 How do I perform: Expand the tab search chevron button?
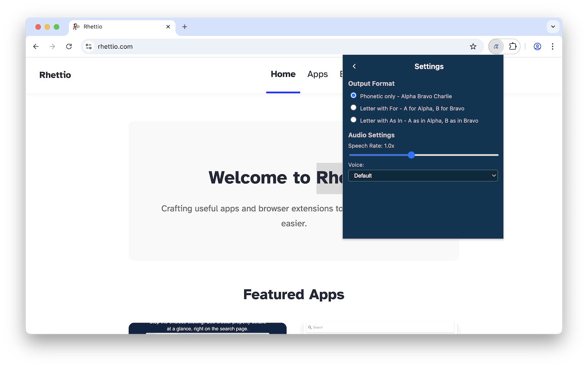coord(553,27)
